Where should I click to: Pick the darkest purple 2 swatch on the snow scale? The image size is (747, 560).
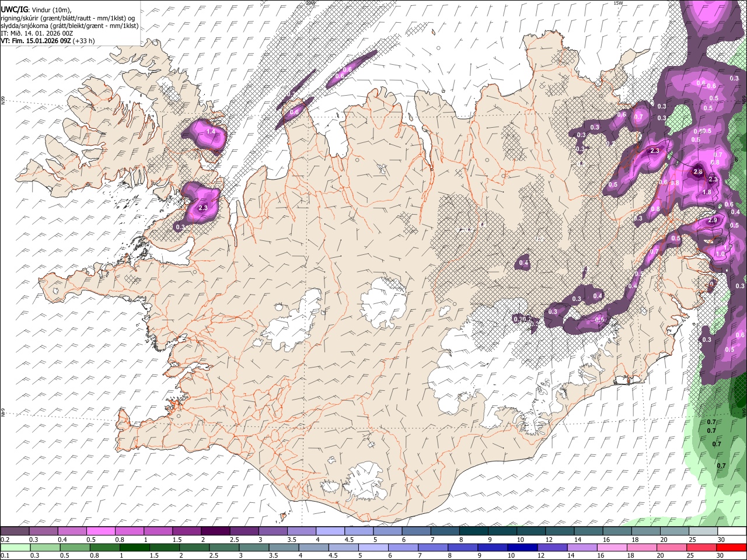pyautogui.click(x=215, y=531)
